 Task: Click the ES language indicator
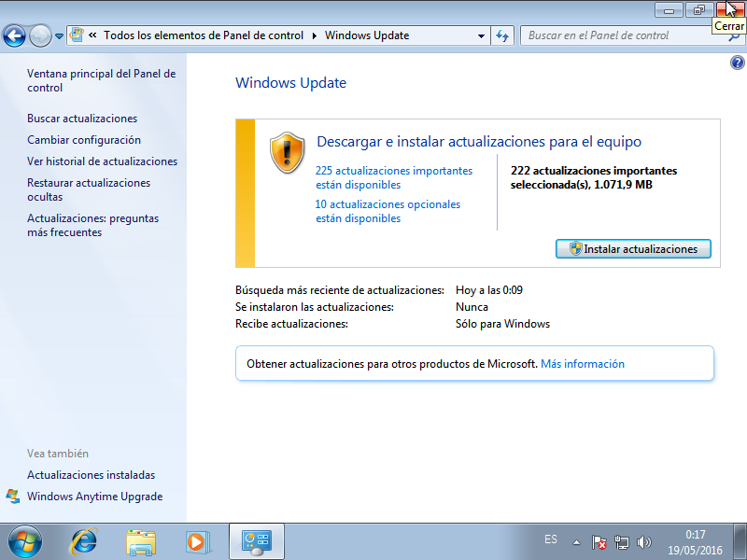coord(551,539)
